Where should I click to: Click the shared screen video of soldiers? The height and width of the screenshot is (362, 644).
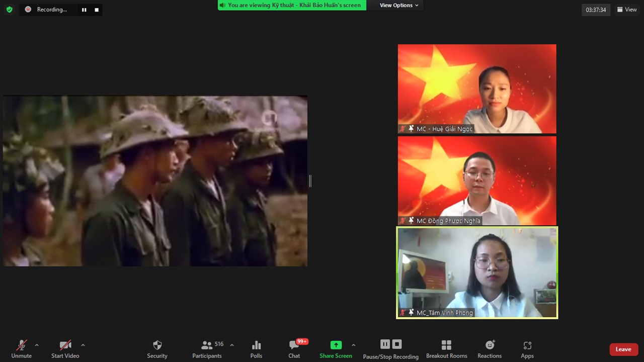pyautogui.click(x=155, y=181)
